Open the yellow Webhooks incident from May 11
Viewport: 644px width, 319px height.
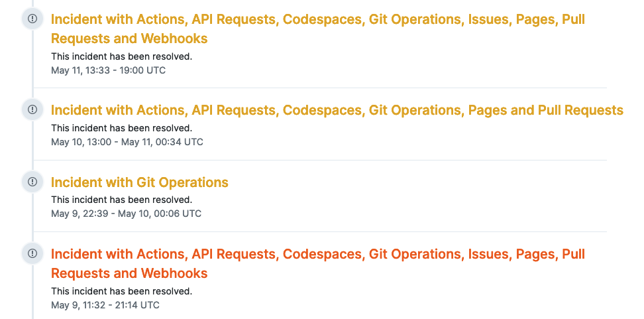(x=317, y=29)
